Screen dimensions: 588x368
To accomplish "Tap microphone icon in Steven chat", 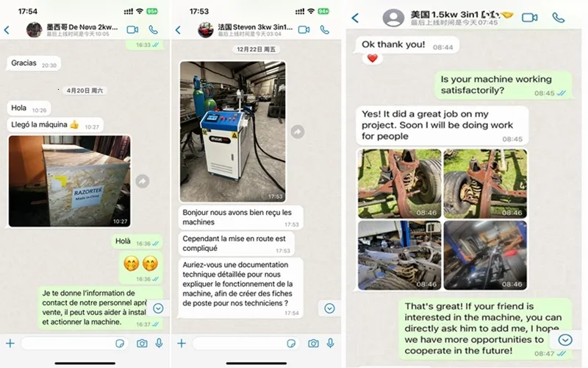I will click(x=330, y=343).
